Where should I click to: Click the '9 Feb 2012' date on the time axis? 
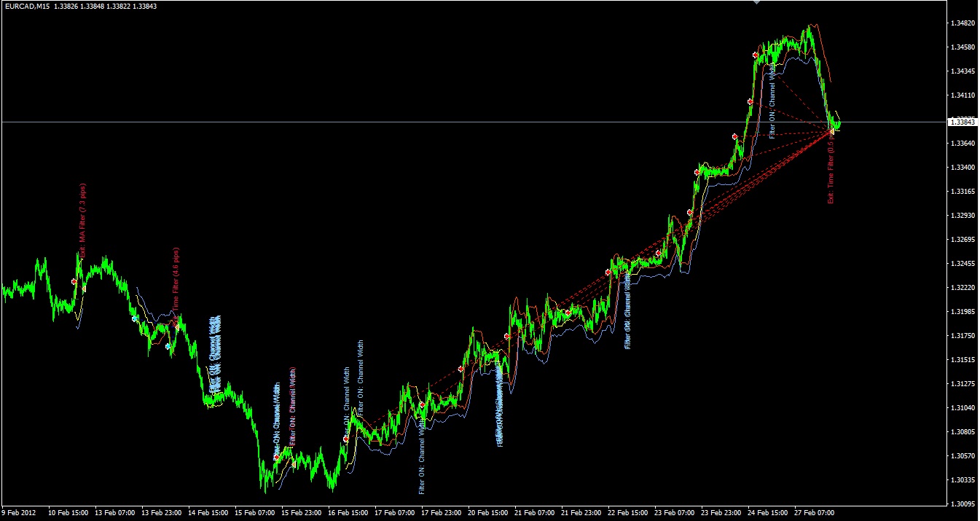click(x=20, y=513)
